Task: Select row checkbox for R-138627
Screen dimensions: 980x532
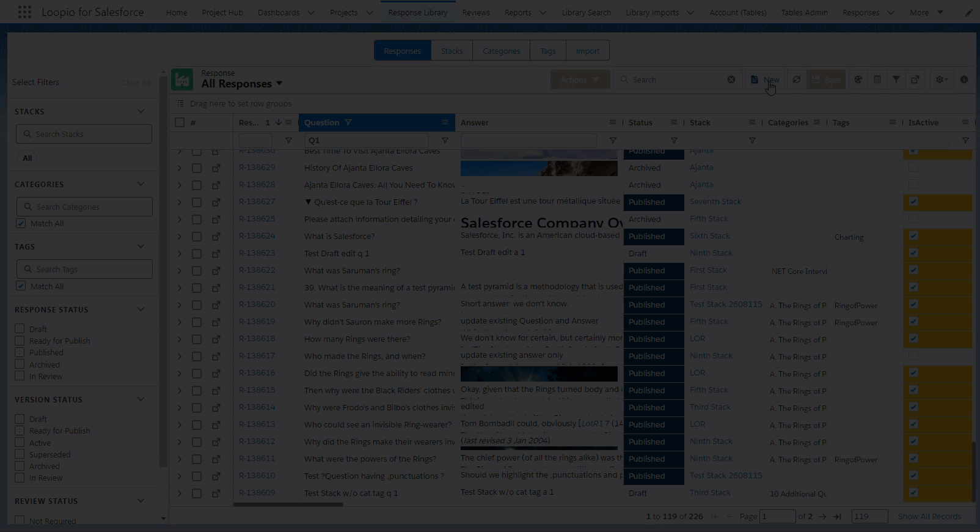Action: pos(197,202)
